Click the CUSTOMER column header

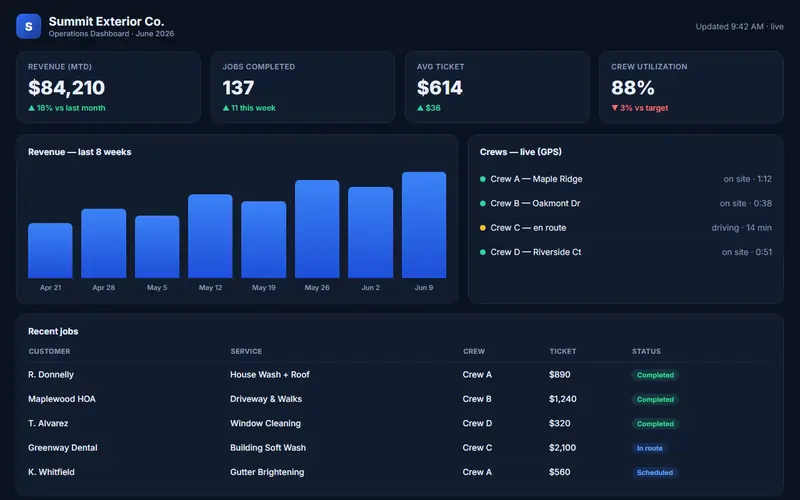pos(49,352)
